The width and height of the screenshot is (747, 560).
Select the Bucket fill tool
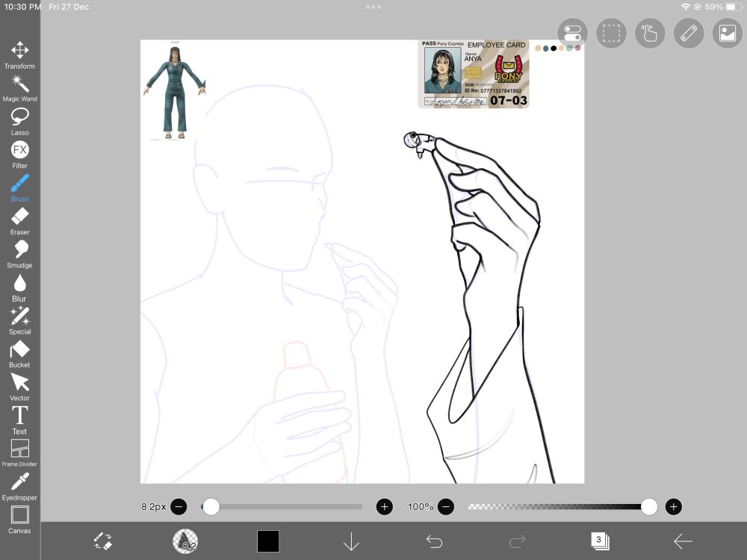point(19,354)
